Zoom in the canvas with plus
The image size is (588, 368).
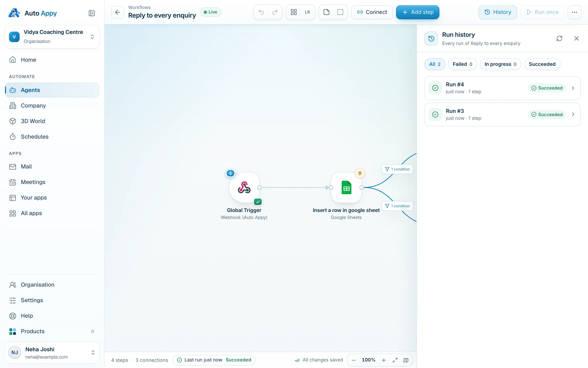tap(384, 360)
